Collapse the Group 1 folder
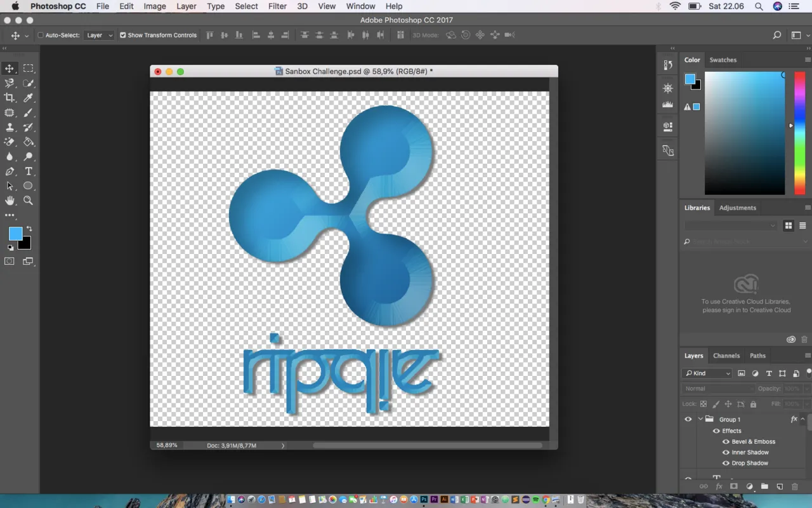812x508 pixels. click(701, 419)
